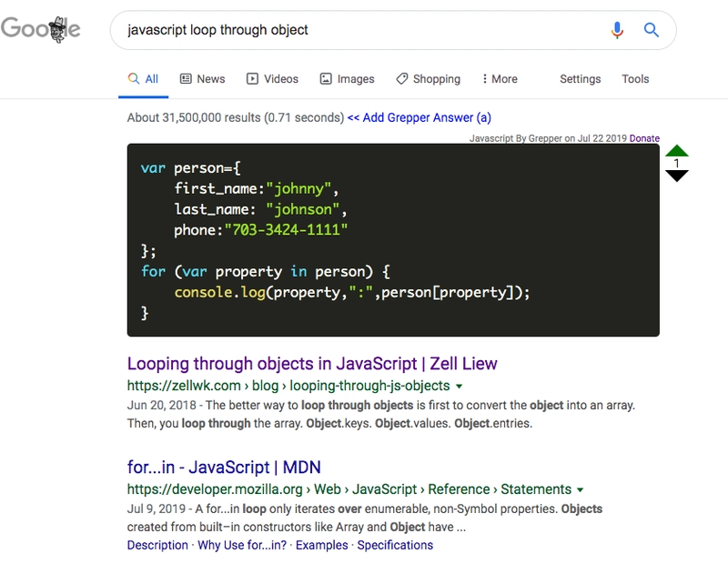Open search Settings
728x564 pixels.
point(581,79)
